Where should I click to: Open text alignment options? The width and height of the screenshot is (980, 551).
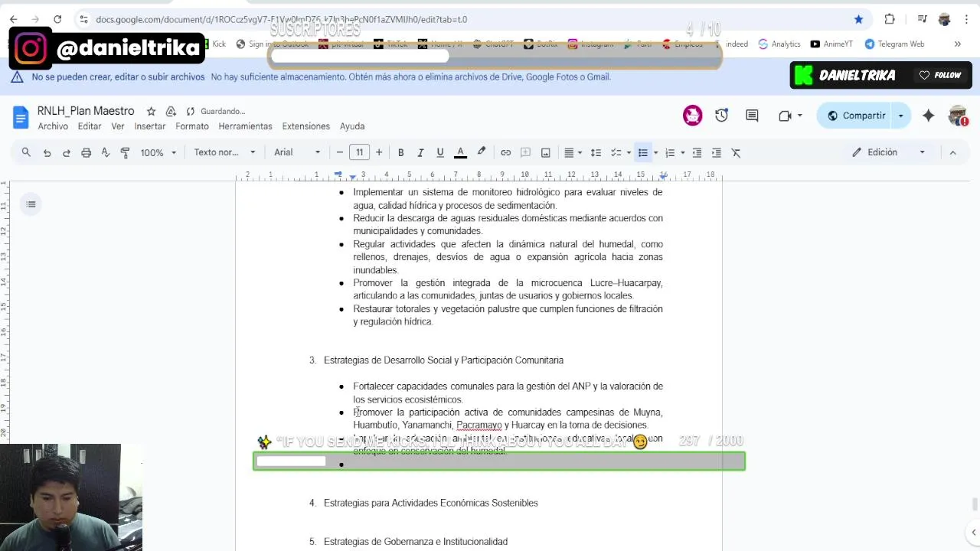click(x=573, y=152)
